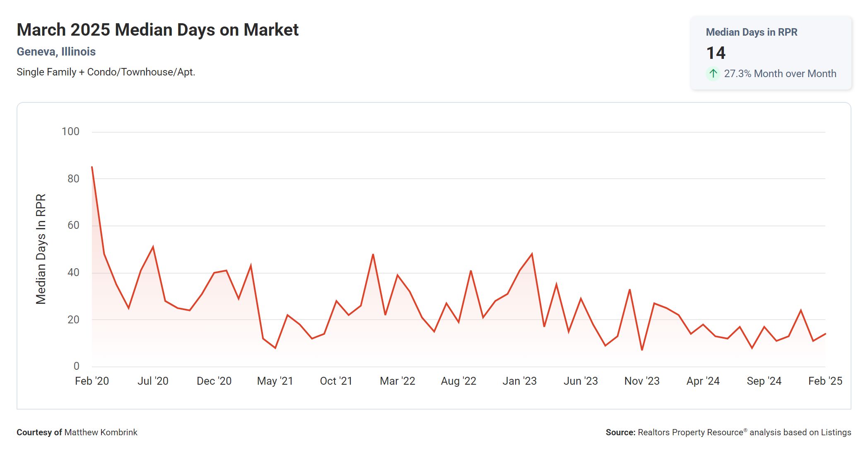Click the green upward arrow icon
The height and width of the screenshot is (456, 868).
click(x=713, y=74)
